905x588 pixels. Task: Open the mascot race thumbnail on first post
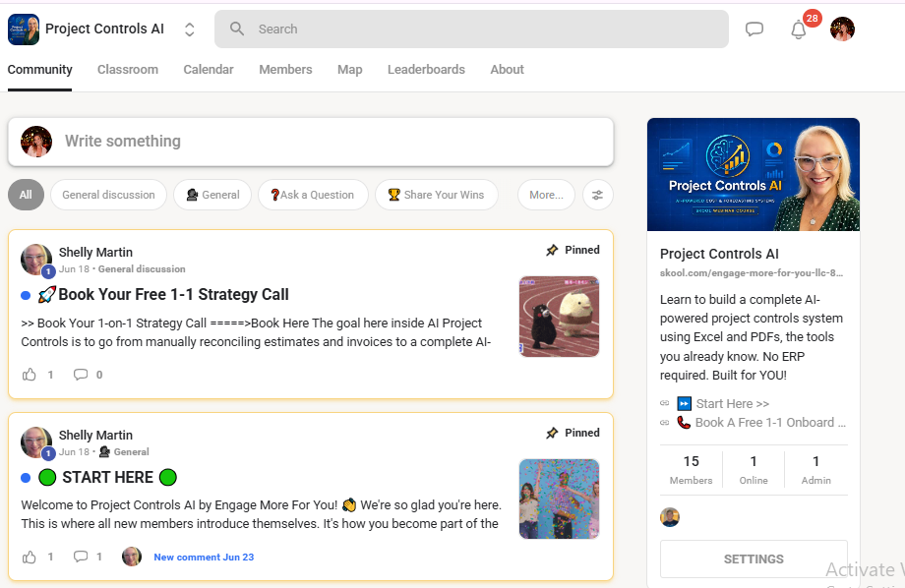559,317
